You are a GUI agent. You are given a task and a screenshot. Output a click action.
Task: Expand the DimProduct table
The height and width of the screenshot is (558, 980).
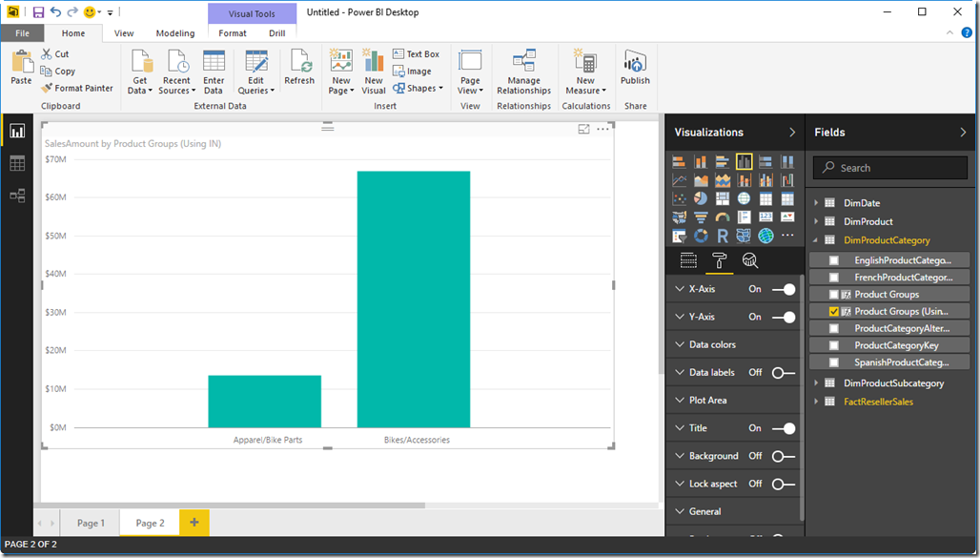pos(816,221)
